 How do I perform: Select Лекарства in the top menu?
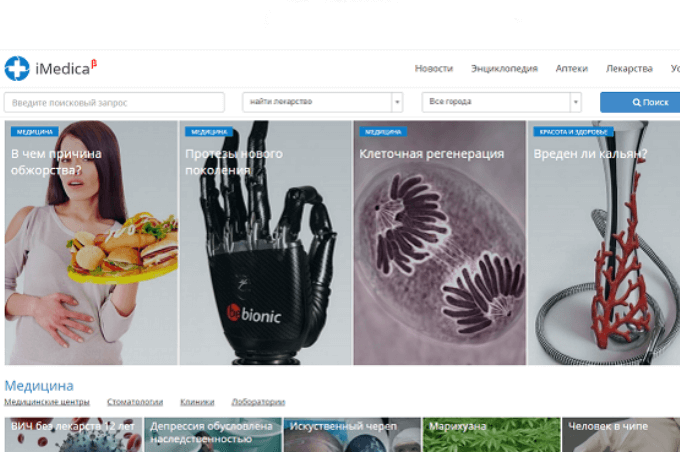629,69
